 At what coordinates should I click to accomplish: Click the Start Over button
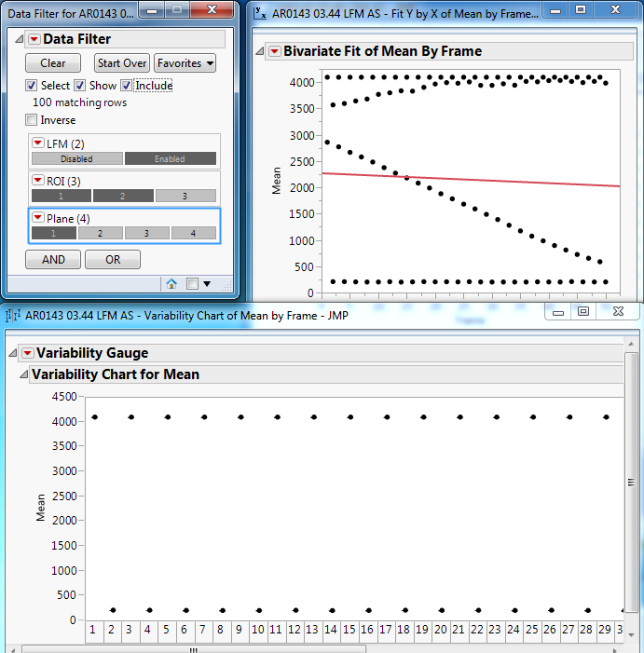coord(122,63)
